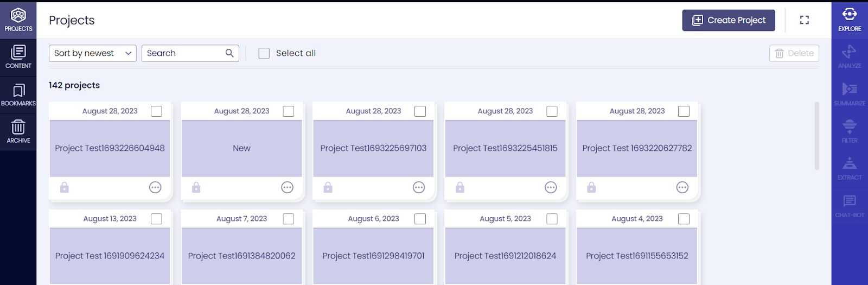This screenshot has width=868, height=285.
Task: Open more options for Project Test1693225451815
Action: pyautogui.click(x=551, y=188)
